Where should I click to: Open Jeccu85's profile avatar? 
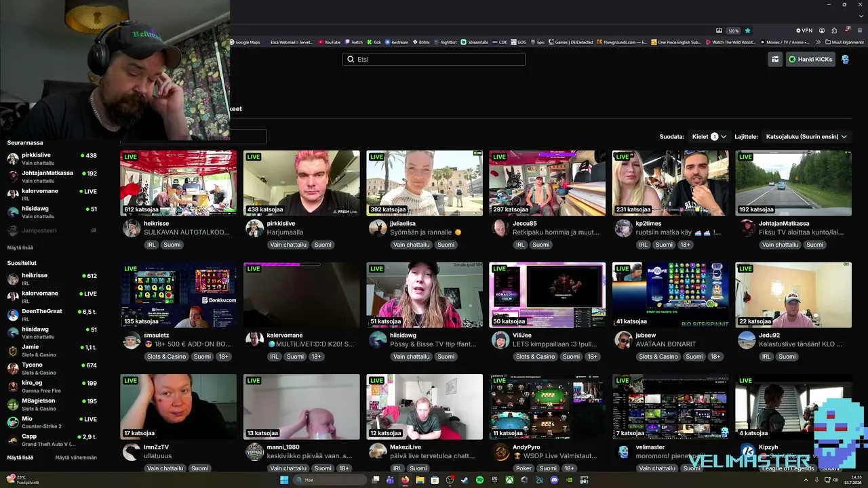click(x=500, y=228)
